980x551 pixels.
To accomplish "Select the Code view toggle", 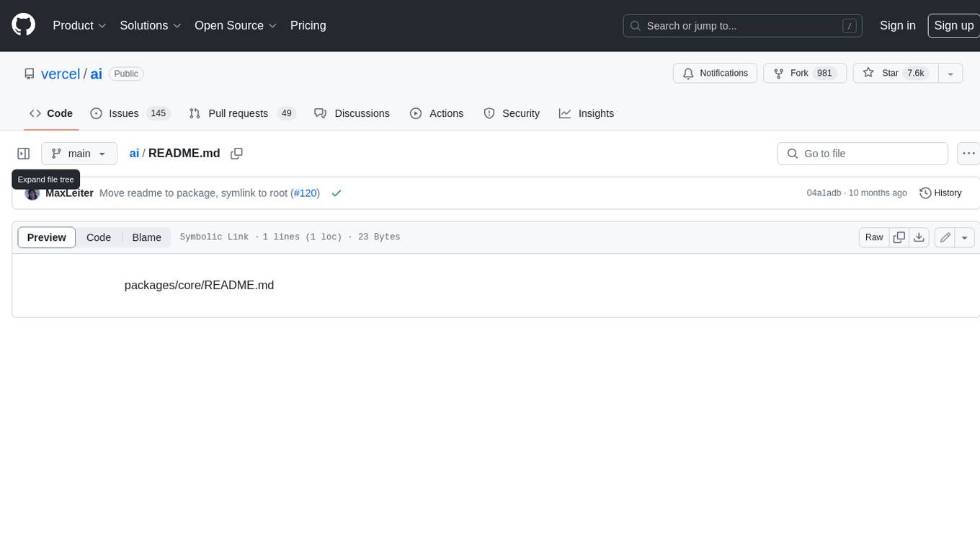I will (x=99, y=237).
